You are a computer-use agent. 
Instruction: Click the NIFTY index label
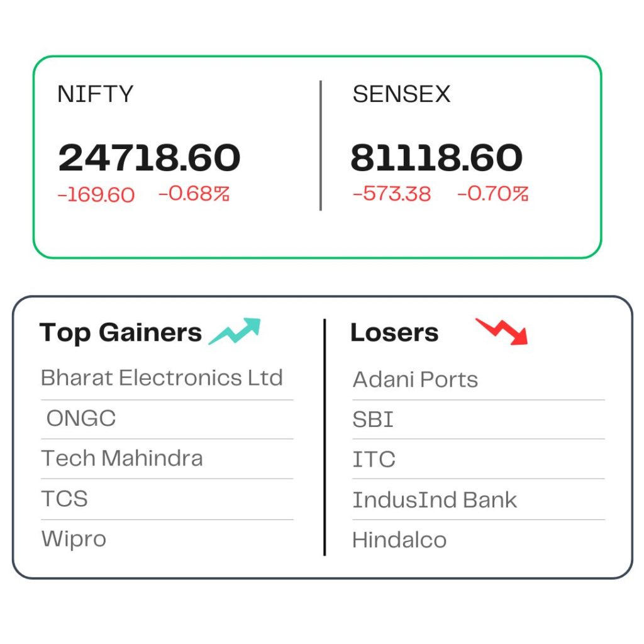click(96, 94)
